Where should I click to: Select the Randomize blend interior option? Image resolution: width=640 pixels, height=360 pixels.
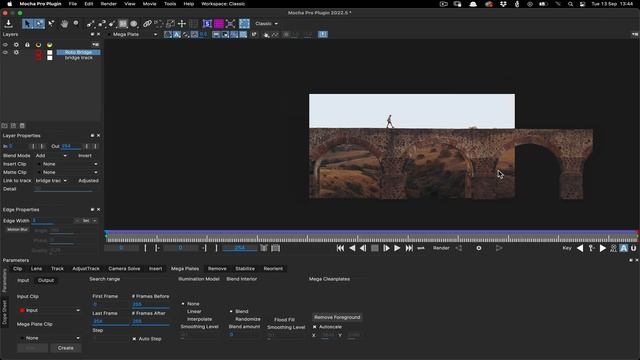[248, 319]
